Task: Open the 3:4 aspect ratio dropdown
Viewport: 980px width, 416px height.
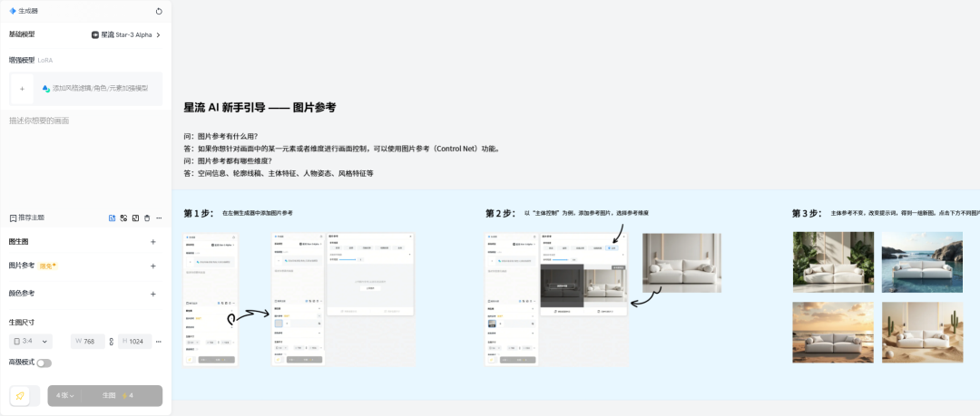Action: [x=31, y=342]
